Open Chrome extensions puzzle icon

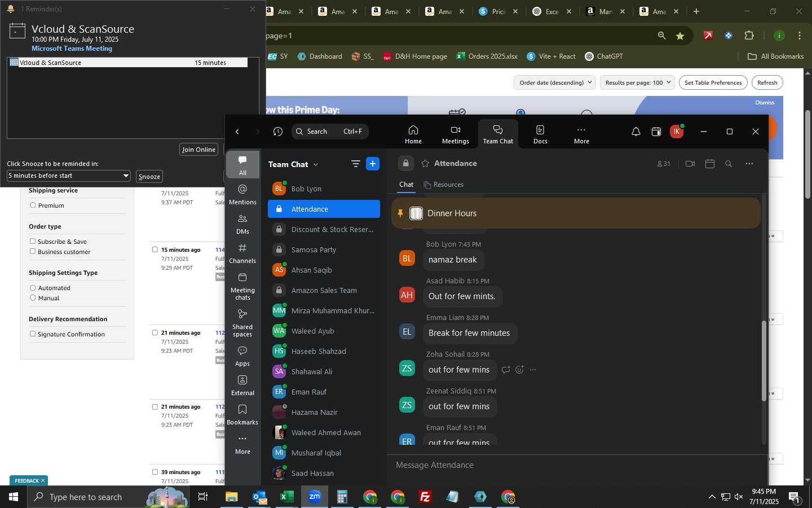click(749, 36)
